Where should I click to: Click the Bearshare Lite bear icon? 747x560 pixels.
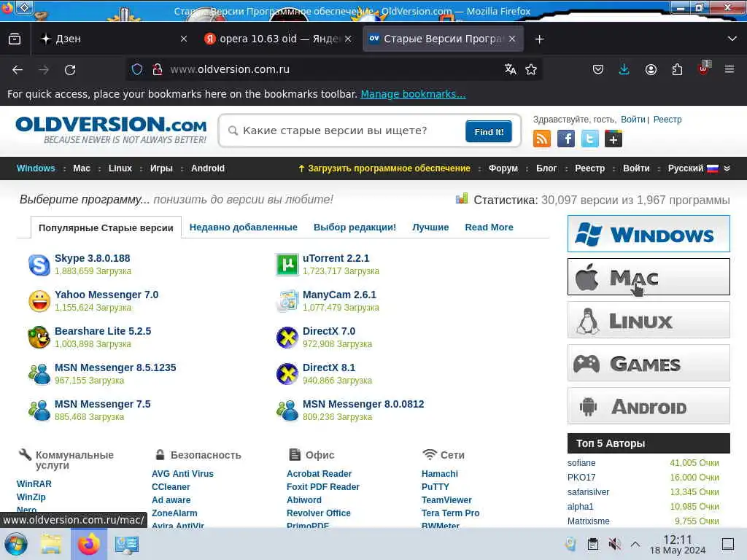tap(39, 338)
